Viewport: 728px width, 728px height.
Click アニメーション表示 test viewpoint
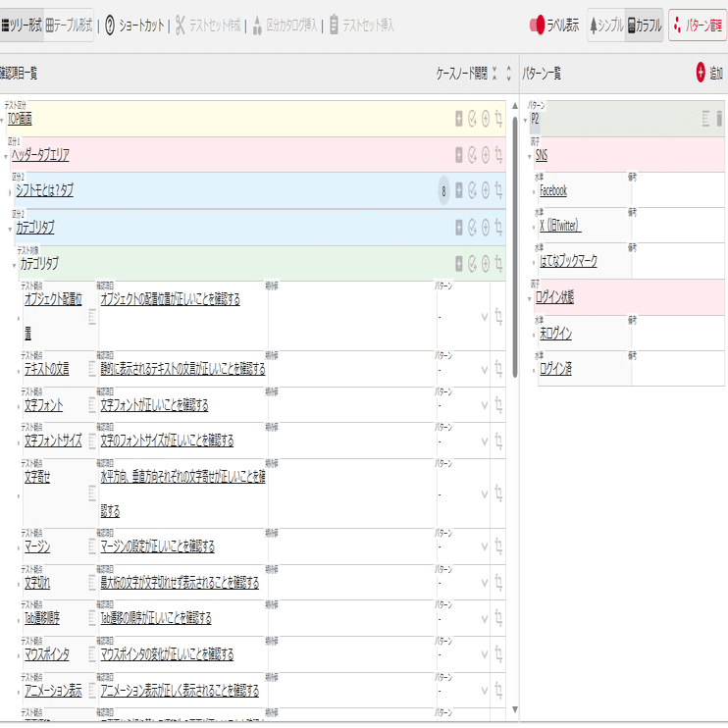(x=53, y=691)
